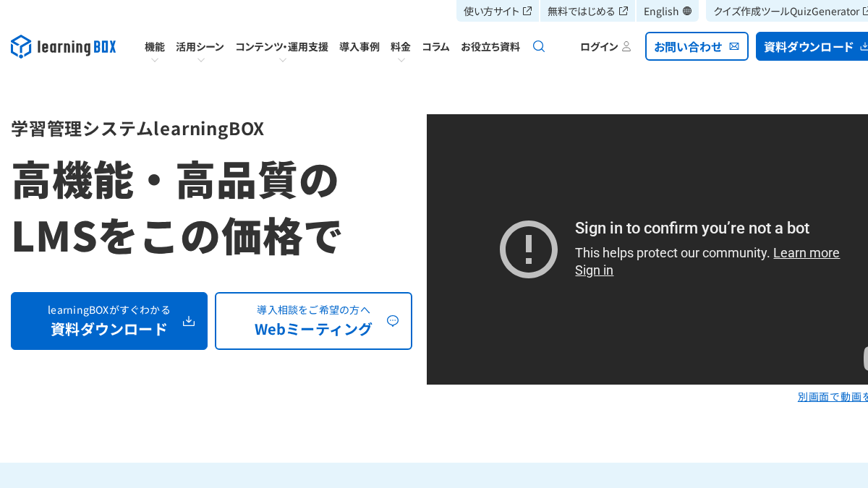Go to お役立ち資料 page
Viewport: 868px width, 488px height.
[x=490, y=46]
